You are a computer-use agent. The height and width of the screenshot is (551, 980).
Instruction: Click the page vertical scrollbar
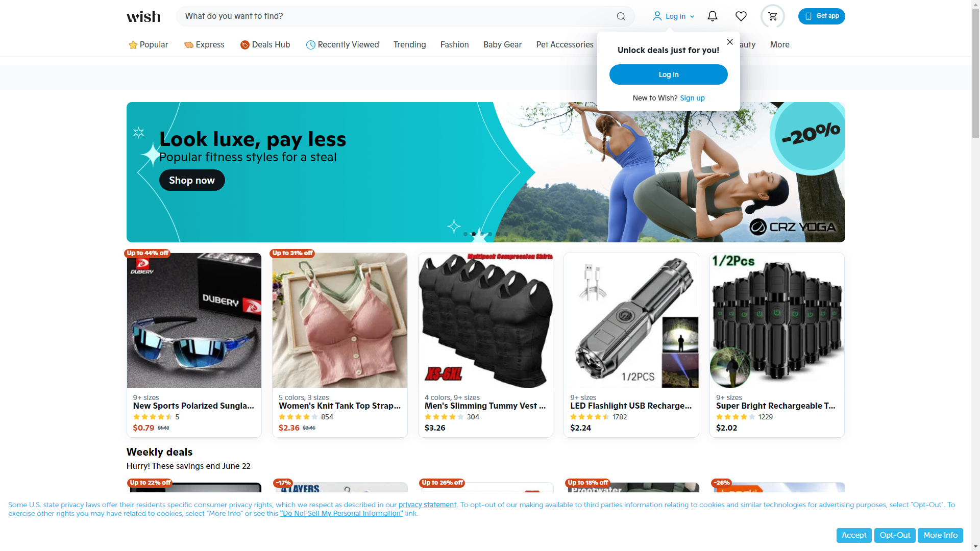[975, 275]
